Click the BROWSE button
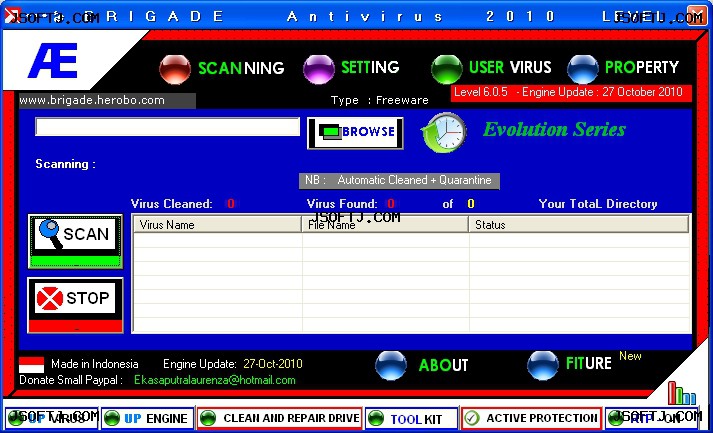This screenshot has width=713, height=433. (x=355, y=133)
